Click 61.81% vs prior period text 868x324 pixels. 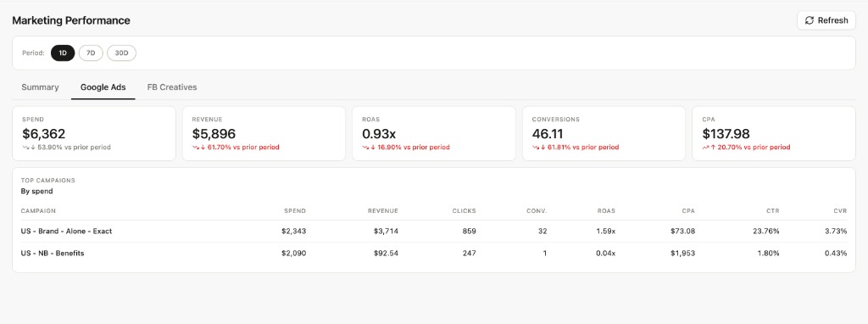[x=583, y=148]
